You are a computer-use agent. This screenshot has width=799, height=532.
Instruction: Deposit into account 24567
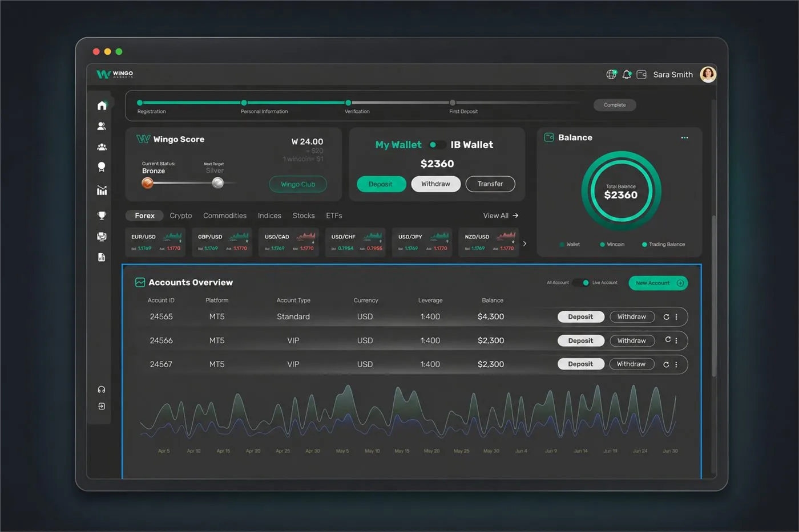(x=580, y=364)
